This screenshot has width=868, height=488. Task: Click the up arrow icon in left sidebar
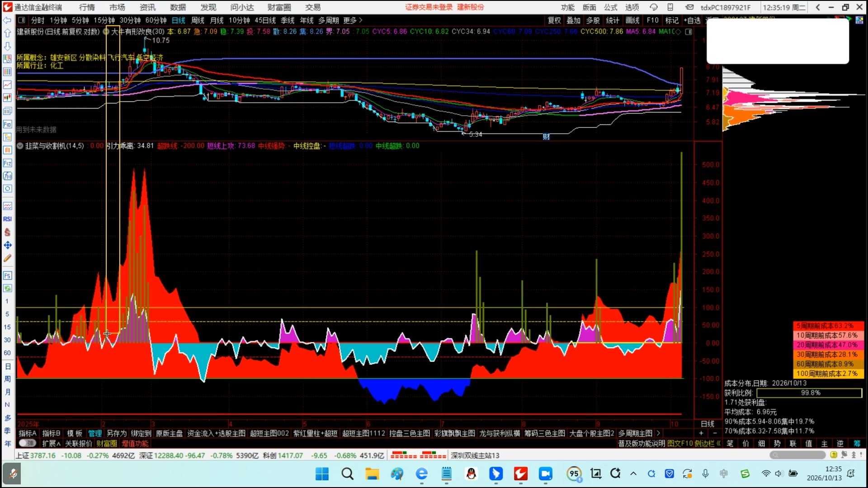(7, 33)
